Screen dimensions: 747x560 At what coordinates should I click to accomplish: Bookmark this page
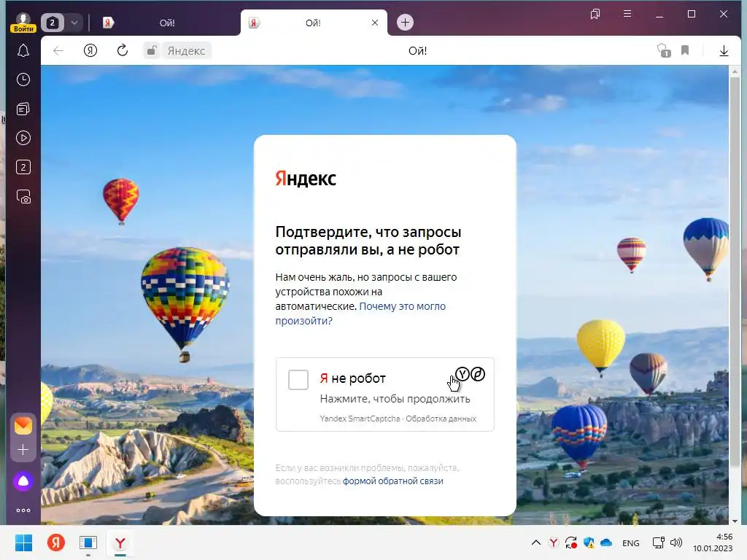pyautogui.click(x=685, y=50)
